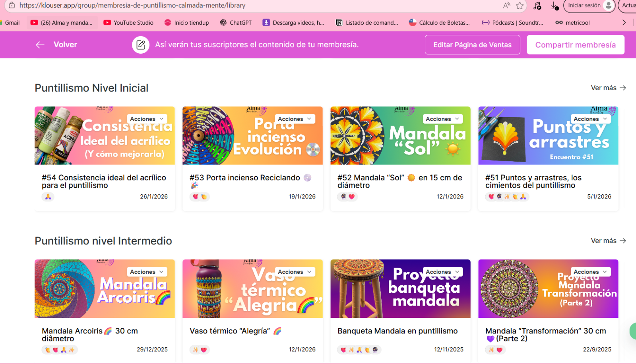Click the pencil edit icon in banner
The height and width of the screenshot is (364, 636).
[141, 45]
